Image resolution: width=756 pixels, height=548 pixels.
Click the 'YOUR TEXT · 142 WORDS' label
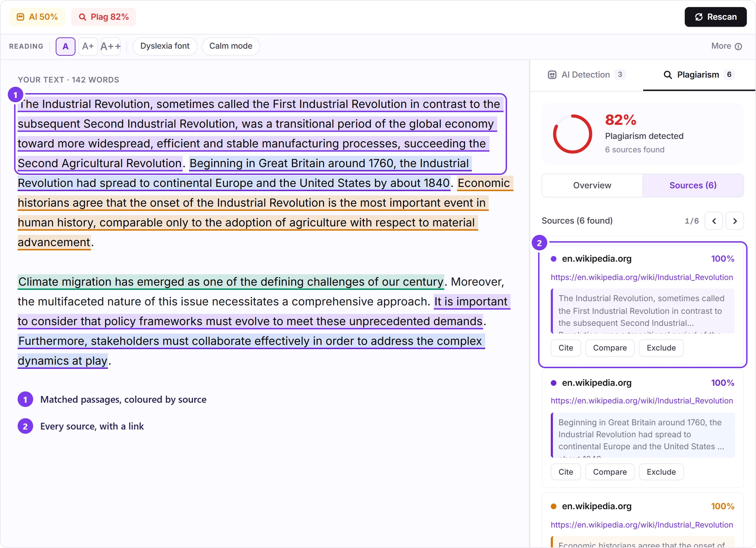pos(68,80)
